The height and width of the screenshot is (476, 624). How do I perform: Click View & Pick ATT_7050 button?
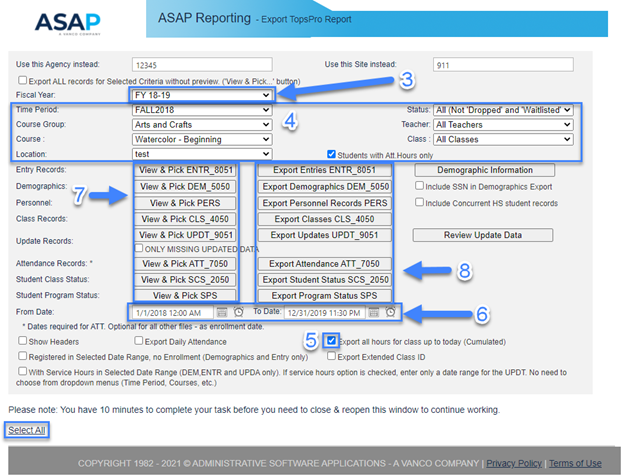185,263
